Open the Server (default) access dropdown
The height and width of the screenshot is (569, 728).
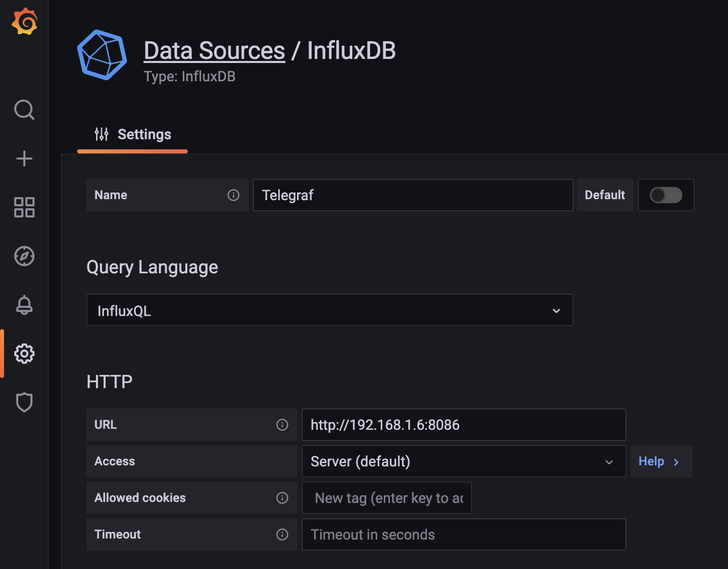(464, 461)
